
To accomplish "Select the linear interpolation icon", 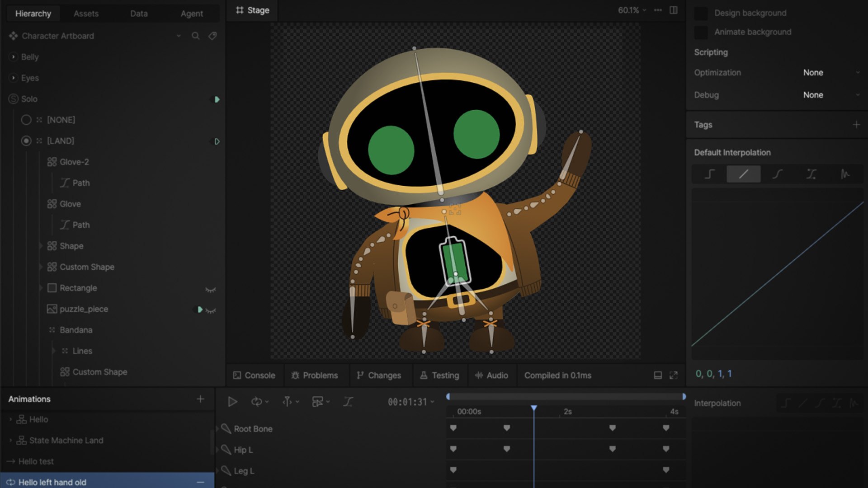I will [x=743, y=174].
